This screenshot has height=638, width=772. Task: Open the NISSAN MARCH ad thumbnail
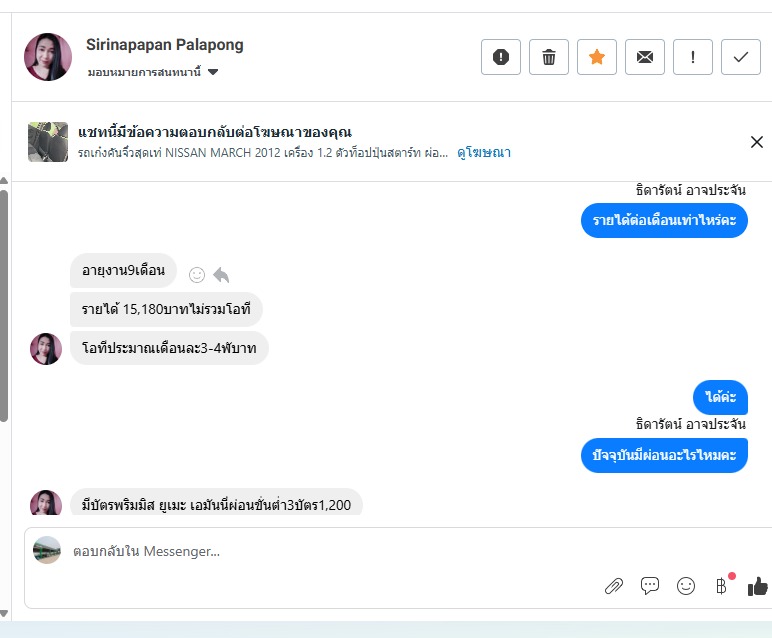pyautogui.click(x=48, y=142)
